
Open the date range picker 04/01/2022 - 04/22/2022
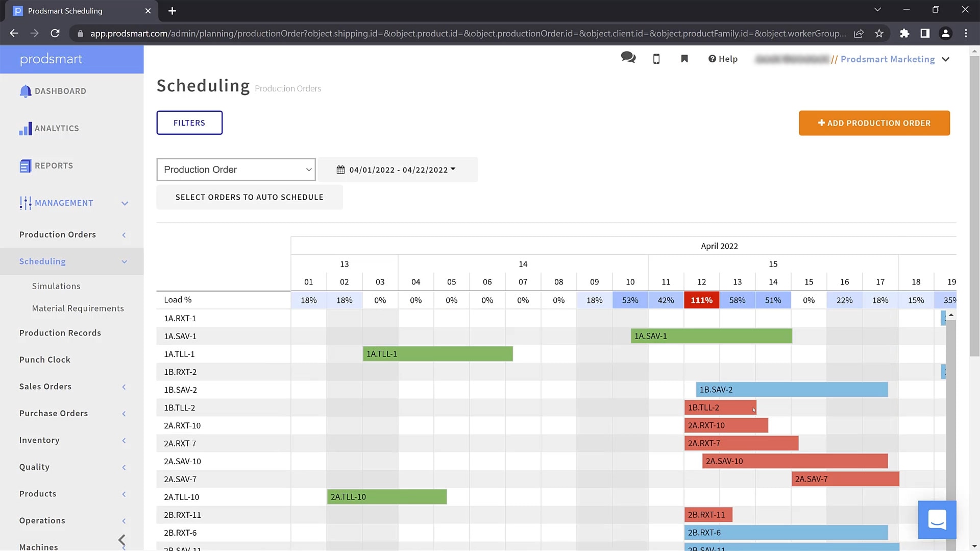coord(398,170)
